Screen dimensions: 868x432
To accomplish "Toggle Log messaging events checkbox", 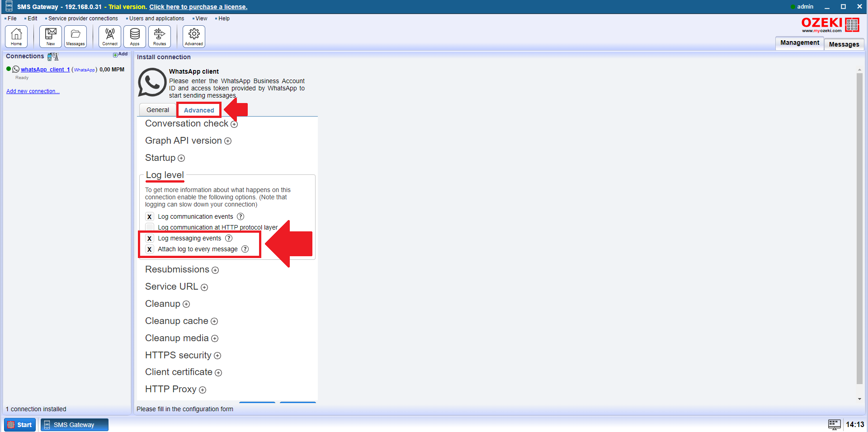I will click(150, 238).
